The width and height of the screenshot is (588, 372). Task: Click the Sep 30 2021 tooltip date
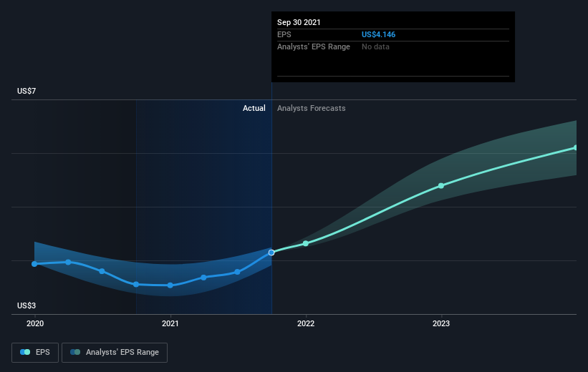tap(299, 22)
